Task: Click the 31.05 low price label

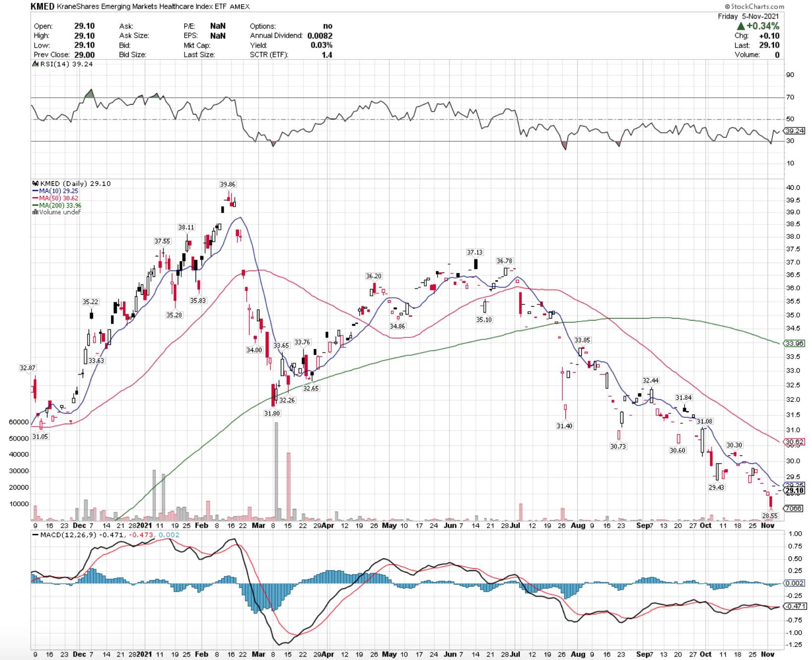Action: [x=40, y=437]
